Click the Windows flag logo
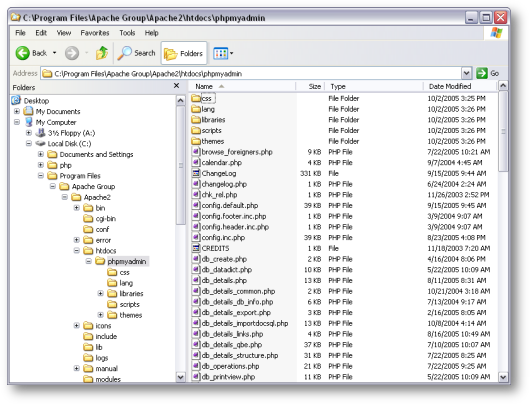Image resolution: width=530 pixels, height=404 pixels. [x=496, y=33]
